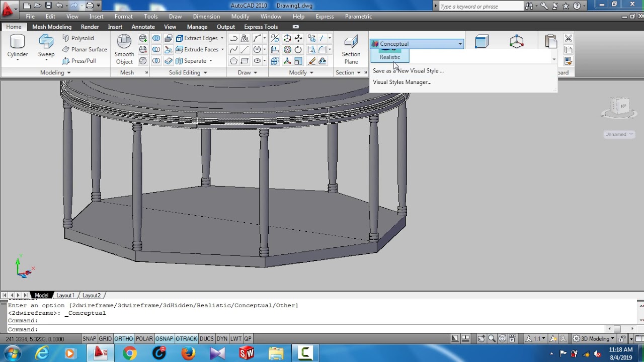Select the Spline draw tool

pos(233,49)
